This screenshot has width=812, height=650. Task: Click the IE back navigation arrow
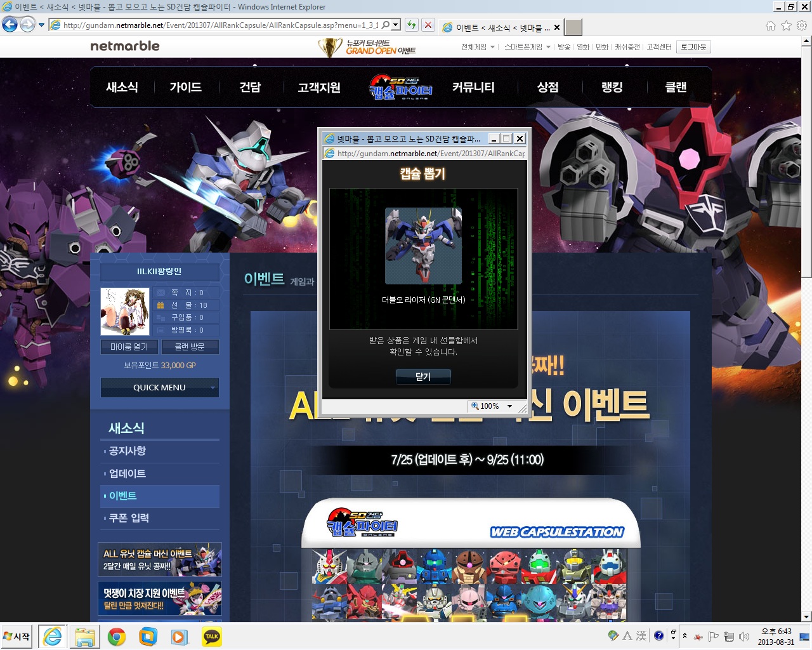[x=10, y=25]
